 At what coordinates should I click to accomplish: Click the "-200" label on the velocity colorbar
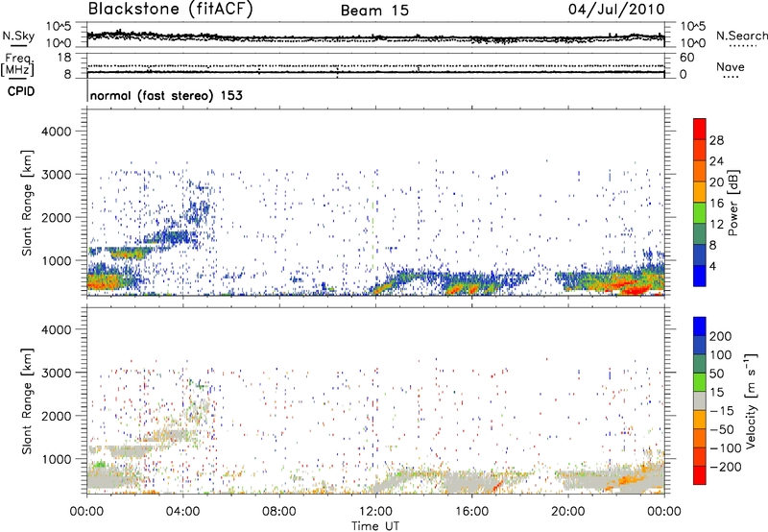point(726,467)
